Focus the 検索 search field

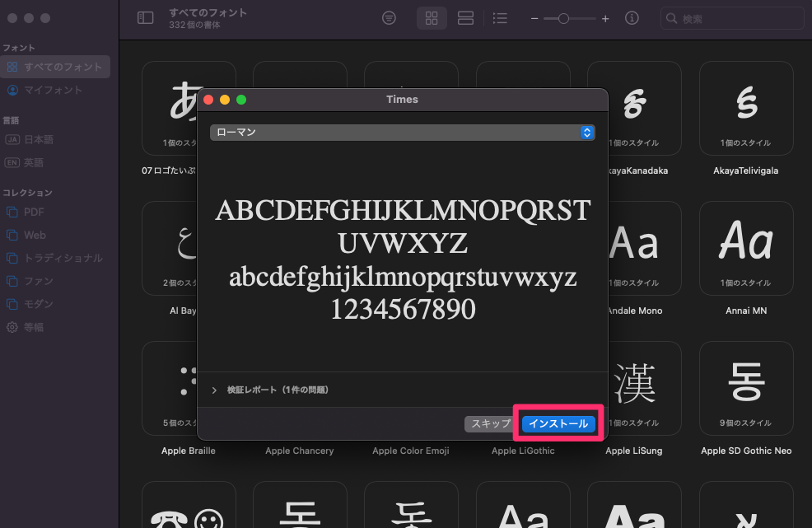tap(732, 19)
